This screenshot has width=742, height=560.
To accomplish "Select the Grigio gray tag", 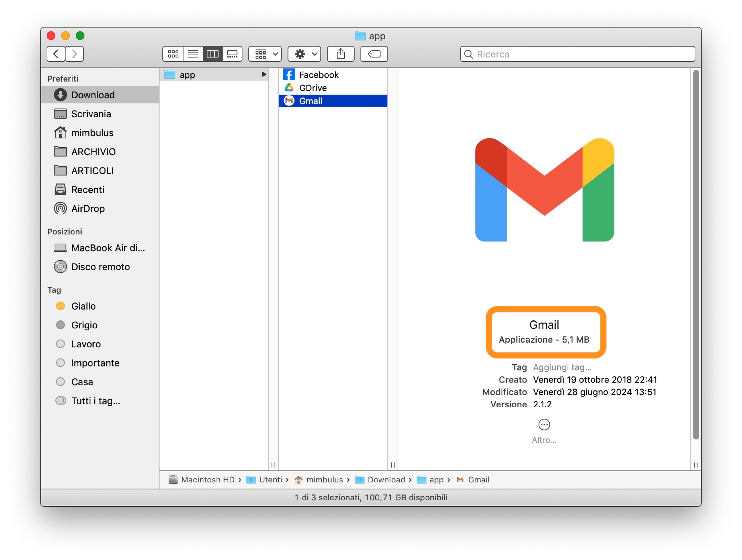I will (84, 325).
